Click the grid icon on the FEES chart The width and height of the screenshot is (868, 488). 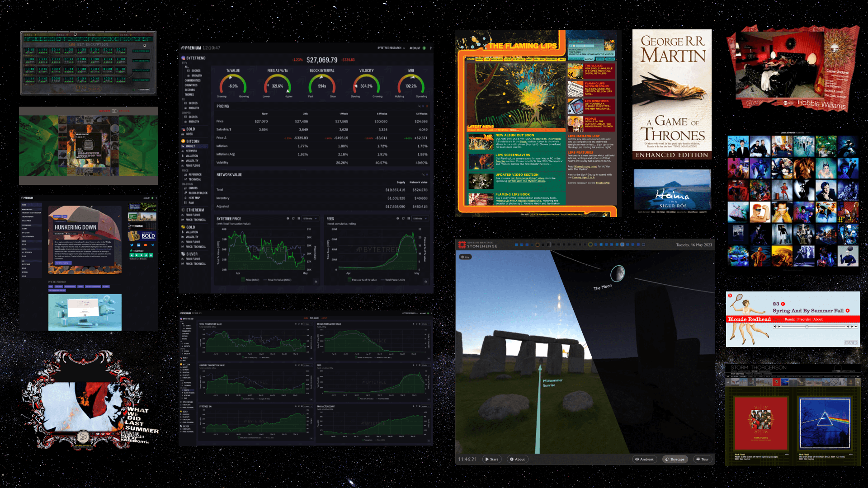[409, 218]
